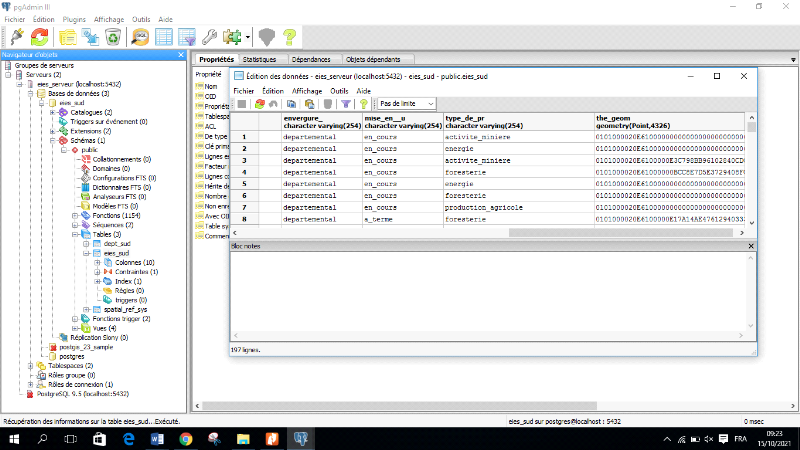Click the connect plug icon in main toolbar
This screenshot has height=450, width=800.
tap(17, 37)
